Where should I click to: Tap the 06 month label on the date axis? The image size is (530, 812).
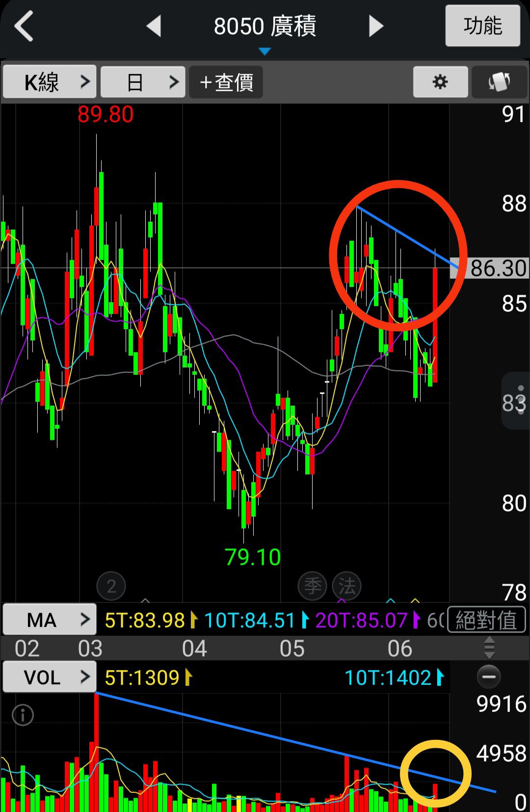400,649
